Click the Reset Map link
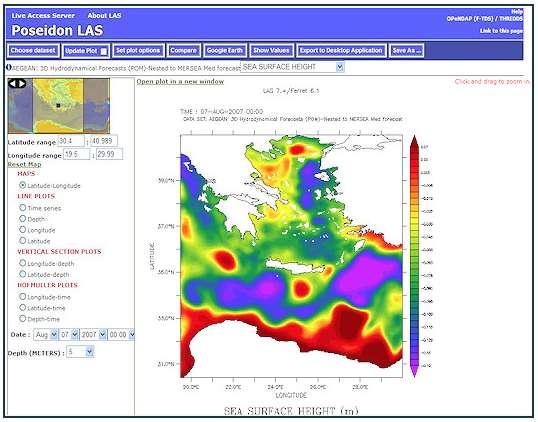 [x=24, y=164]
